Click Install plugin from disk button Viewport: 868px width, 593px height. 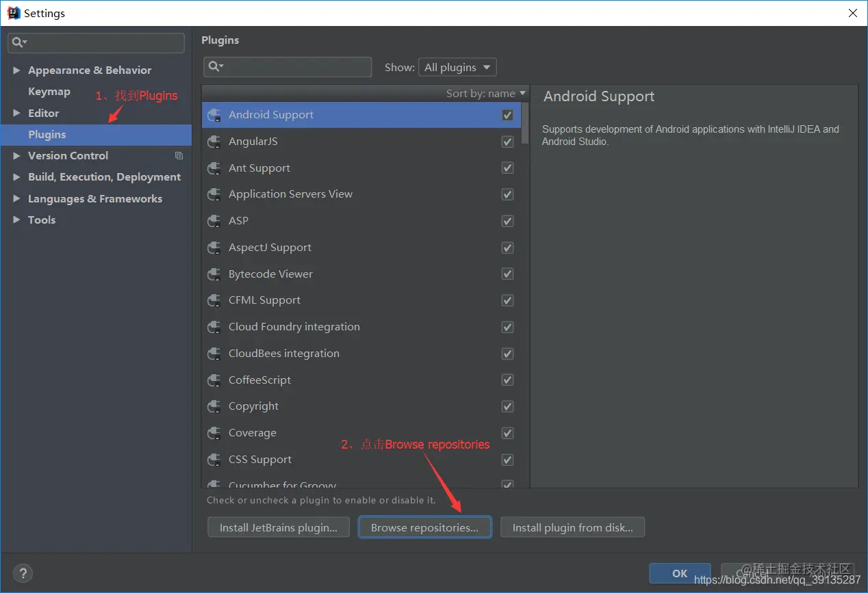click(x=573, y=527)
